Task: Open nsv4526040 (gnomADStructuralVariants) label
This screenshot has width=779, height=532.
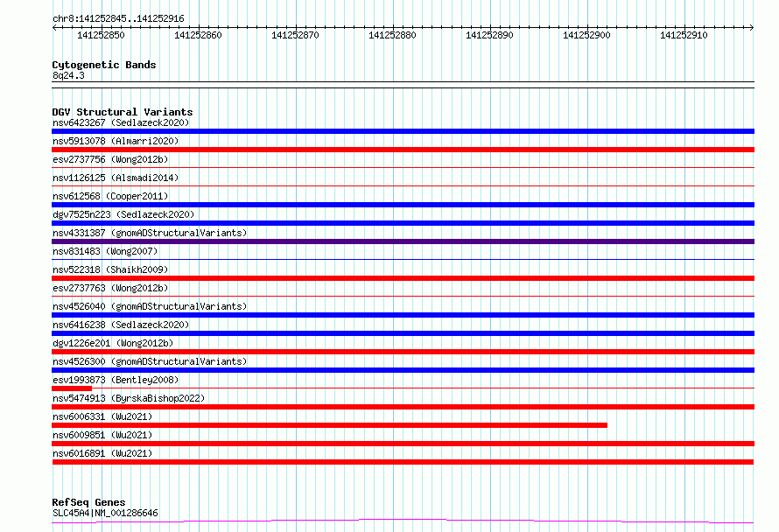Action: pos(150,306)
